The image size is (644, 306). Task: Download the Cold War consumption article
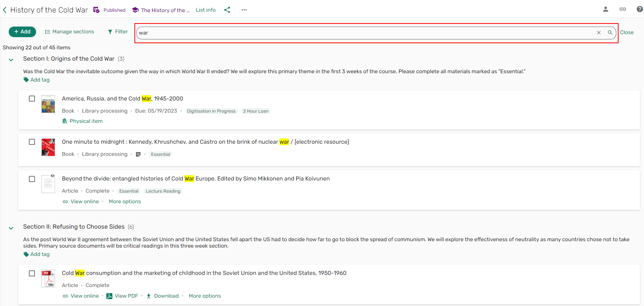click(163, 296)
